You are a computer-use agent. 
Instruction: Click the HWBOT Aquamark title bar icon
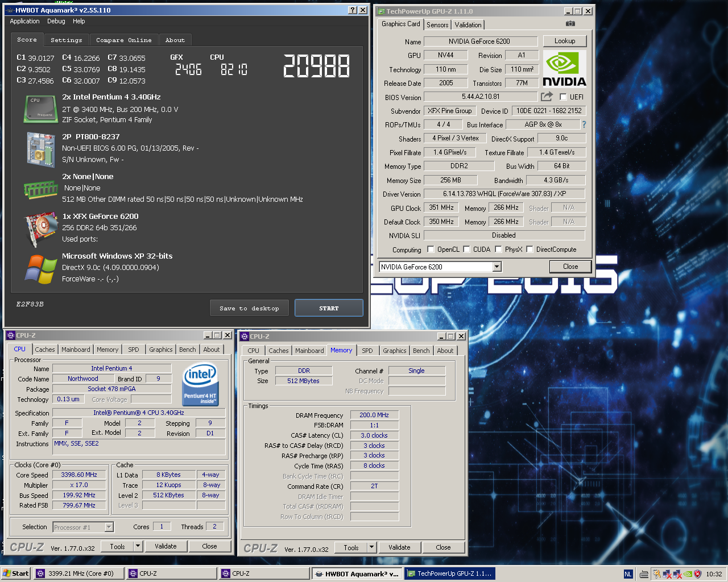click(10, 10)
